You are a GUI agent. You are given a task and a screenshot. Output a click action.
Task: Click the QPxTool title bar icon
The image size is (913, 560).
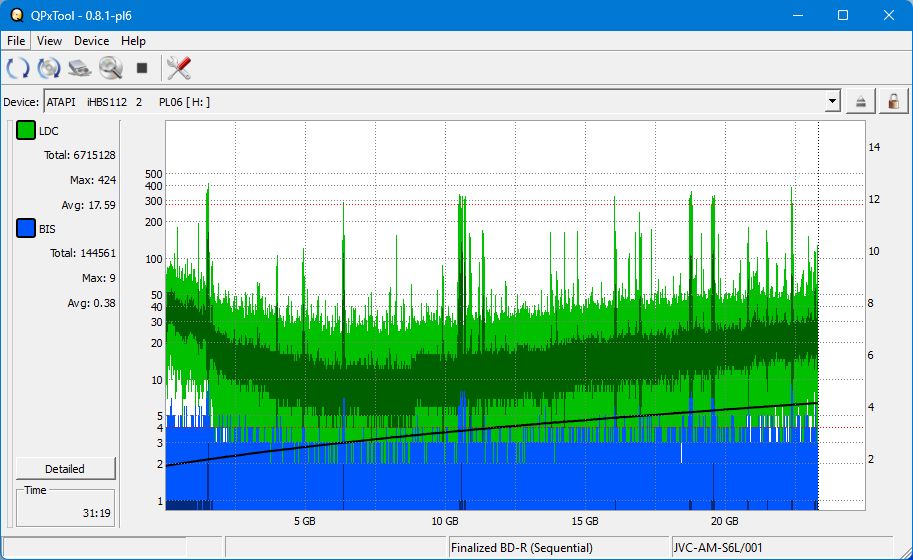[x=16, y=15]
